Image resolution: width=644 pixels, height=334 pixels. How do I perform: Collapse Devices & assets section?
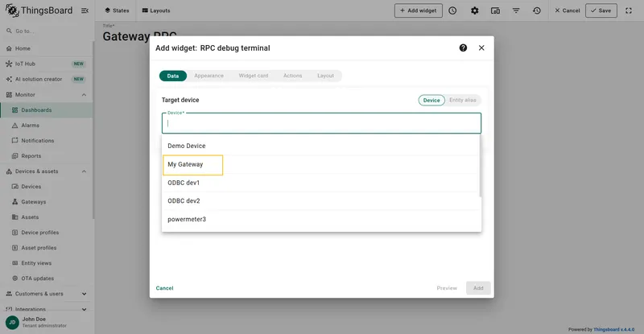(84, 171)
